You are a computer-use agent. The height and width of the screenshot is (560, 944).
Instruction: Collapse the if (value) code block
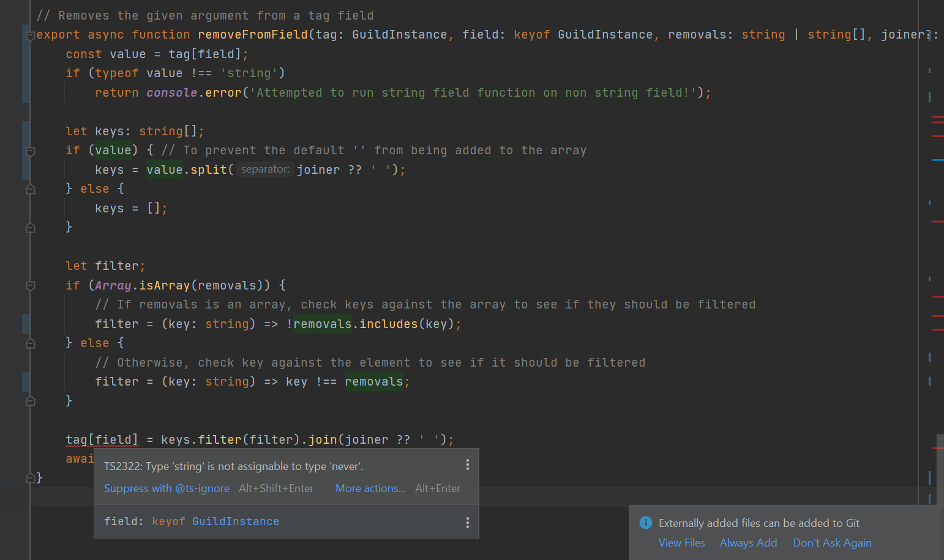[30, 150]
